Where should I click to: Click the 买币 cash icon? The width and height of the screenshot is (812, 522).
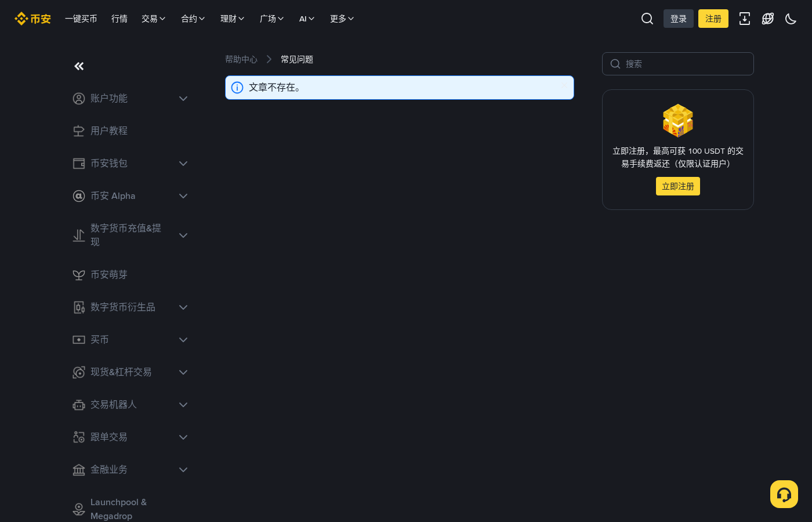click(x=79, y=340)
